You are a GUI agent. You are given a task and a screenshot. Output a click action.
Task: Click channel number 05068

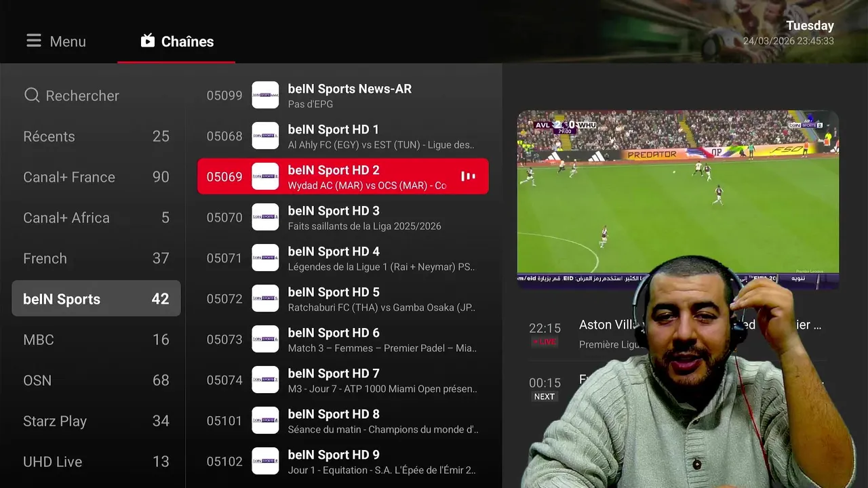[x=224, y=136]
